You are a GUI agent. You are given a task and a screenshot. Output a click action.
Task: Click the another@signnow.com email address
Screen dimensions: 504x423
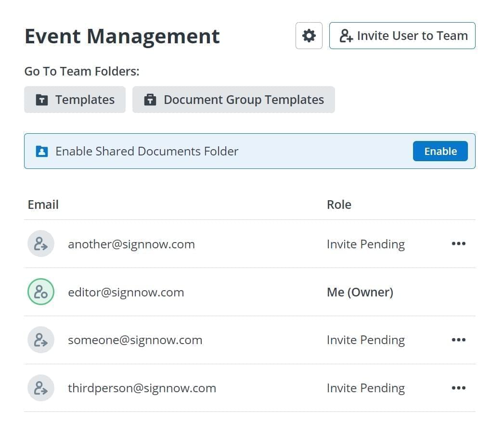click(x=131, y=244)
